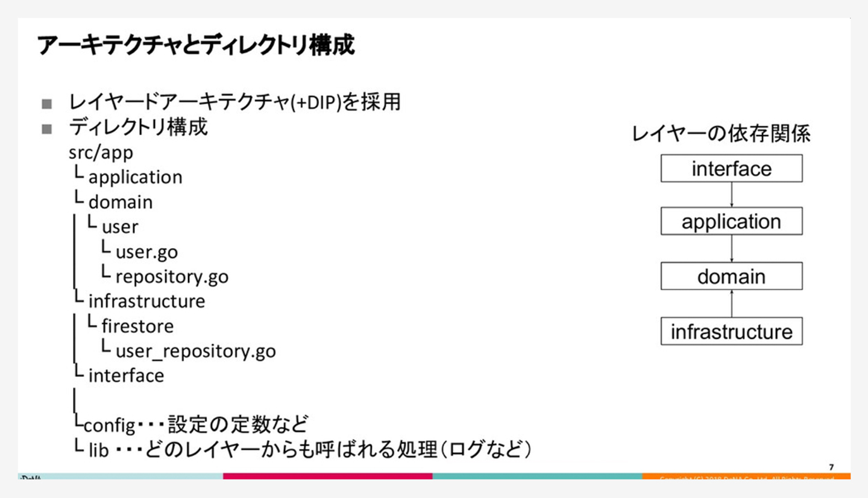The height and width of the screenshot is (498, 868).
Task: Click the arrow from application to domain box
Action: coord(731,249)
